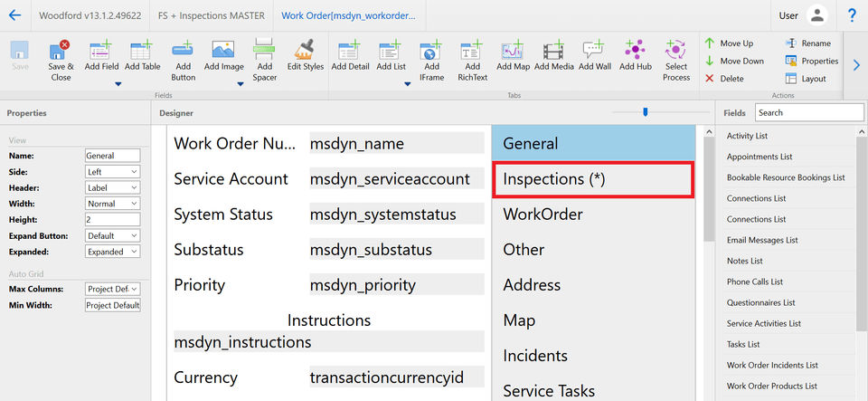This screenshot has width=868, height=401.
Task: Select the WorkOrder tab
Action: pyautogui.click(x=593, y=215)
